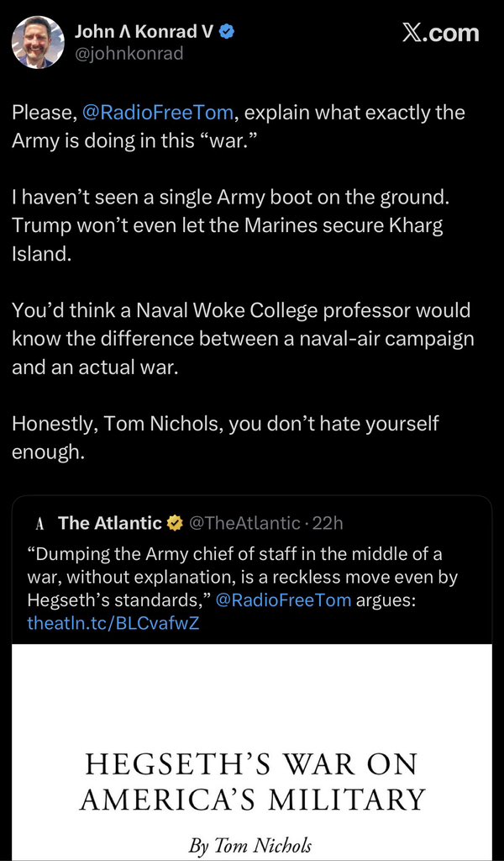Click the paragraph mentioning Naval Woke College professor

(242, 339)
